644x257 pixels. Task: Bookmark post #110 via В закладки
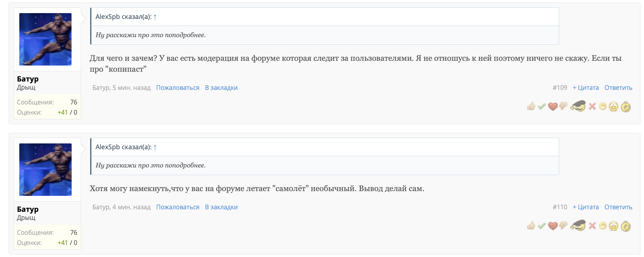point(221,207)
